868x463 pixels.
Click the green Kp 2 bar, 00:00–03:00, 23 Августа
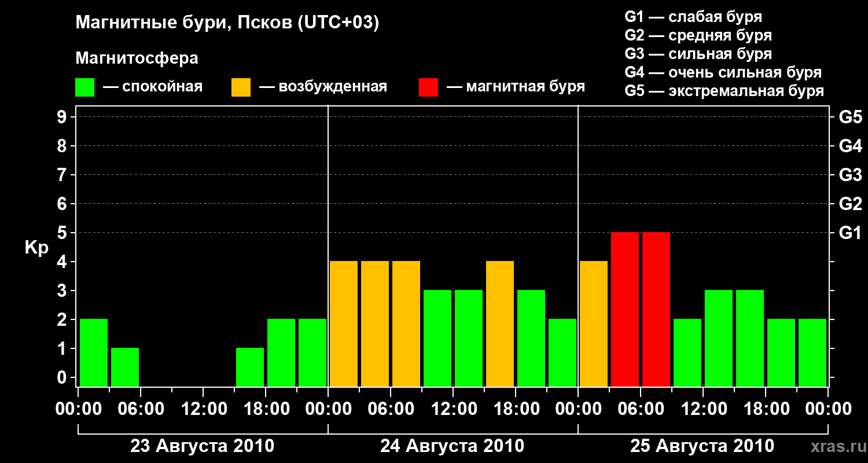(x=94, y=352)
